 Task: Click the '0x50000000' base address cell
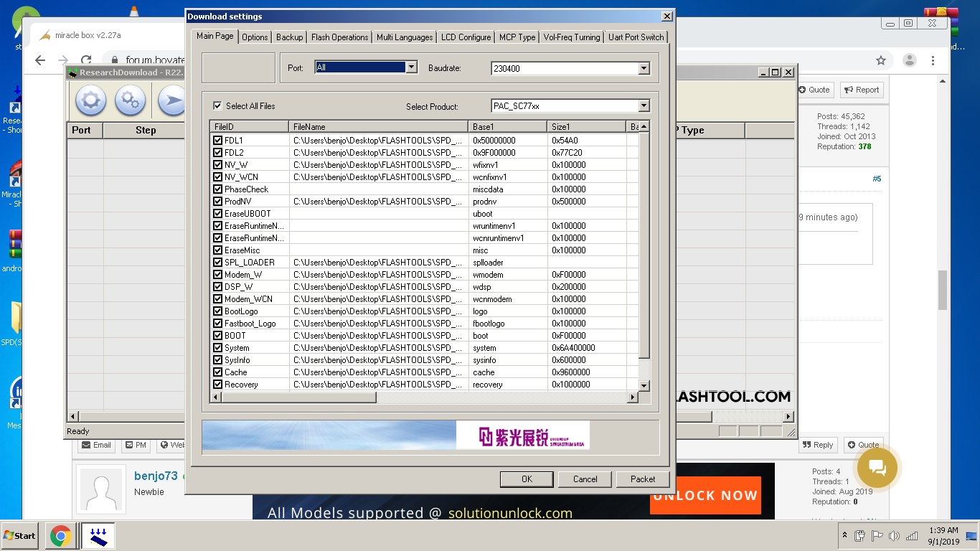508,141
